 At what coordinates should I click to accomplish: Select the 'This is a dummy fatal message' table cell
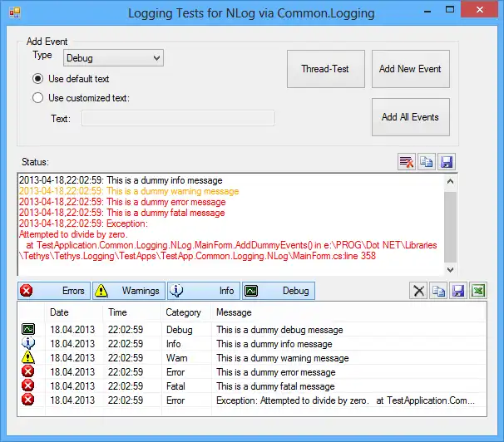click(275, 386)
